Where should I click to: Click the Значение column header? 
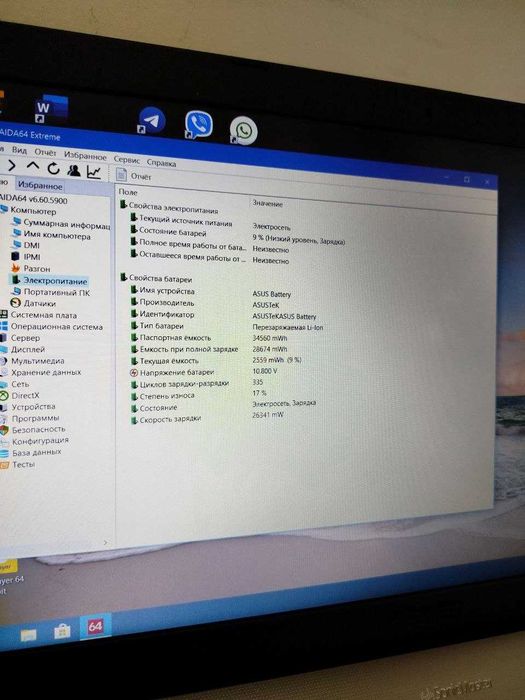click(267, 203)
